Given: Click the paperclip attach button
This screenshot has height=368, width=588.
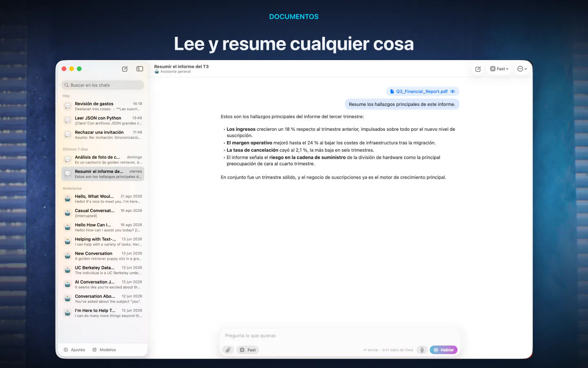Looking at the screenshot, I should coord(228,350).
